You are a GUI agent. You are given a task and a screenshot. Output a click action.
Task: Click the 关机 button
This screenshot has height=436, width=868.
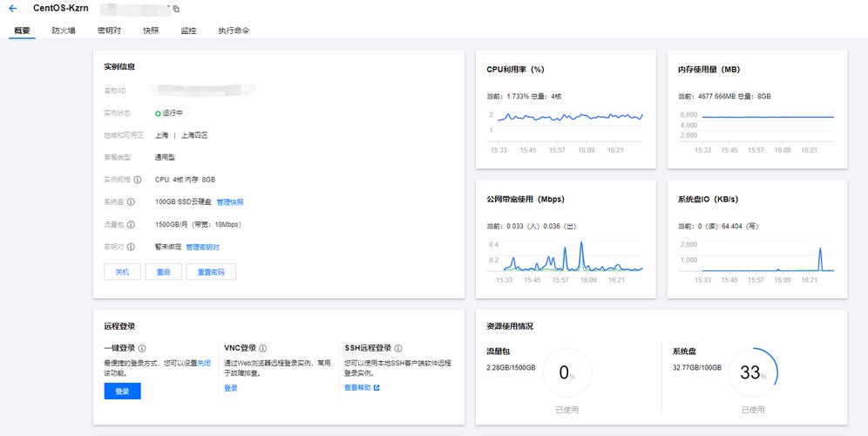pos(122,272)
